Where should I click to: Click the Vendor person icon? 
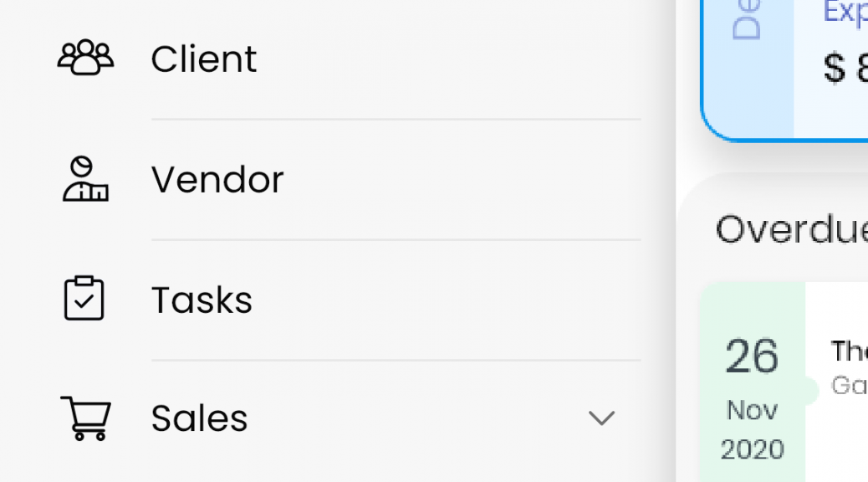(x=85, y=179)
